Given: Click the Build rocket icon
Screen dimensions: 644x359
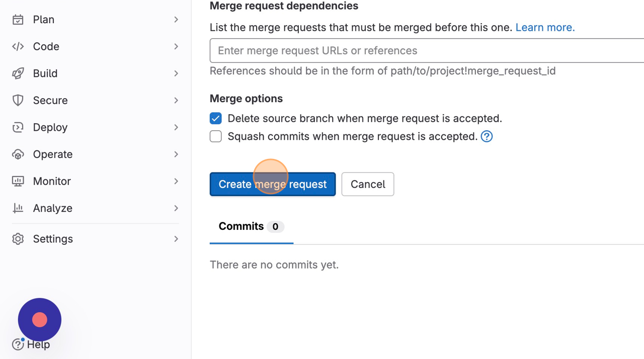Looking at the screenshot, I should coord(18,73).
